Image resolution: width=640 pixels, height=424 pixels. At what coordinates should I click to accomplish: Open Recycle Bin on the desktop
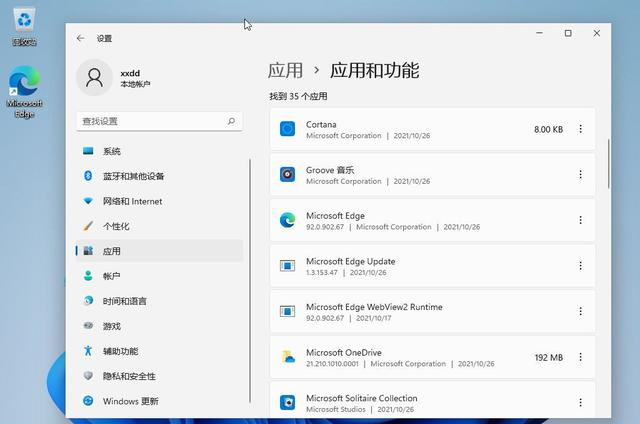click(x=24, y=24)
